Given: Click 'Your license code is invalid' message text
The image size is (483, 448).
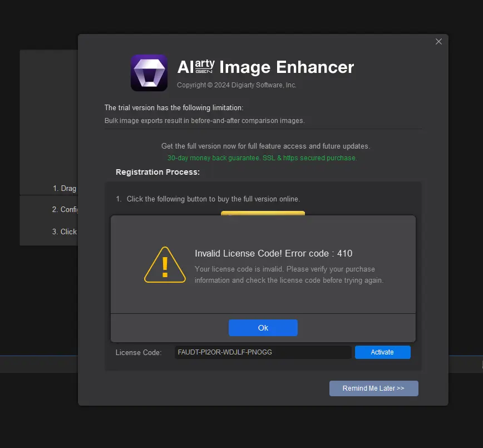Looking at the screenshot, I should pos(289,274).
